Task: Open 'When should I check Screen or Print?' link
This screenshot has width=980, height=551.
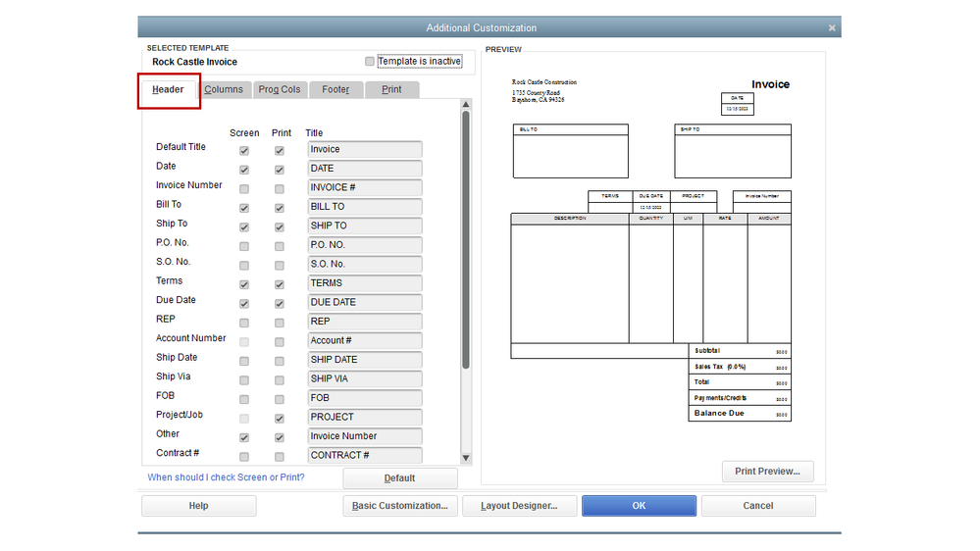Action: click(227, 477)
